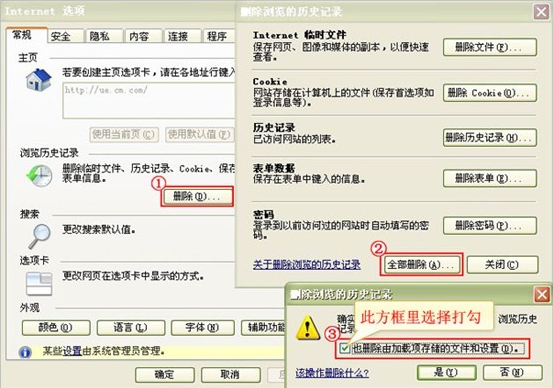Click the tabs section window icon

point(39,283)
